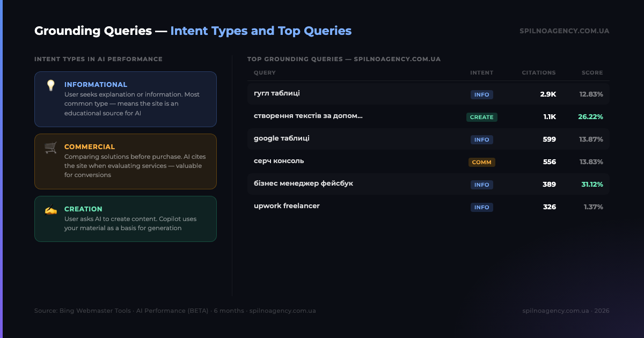Click the Informational card description text
644x338 pixels.
click(132, 104)
